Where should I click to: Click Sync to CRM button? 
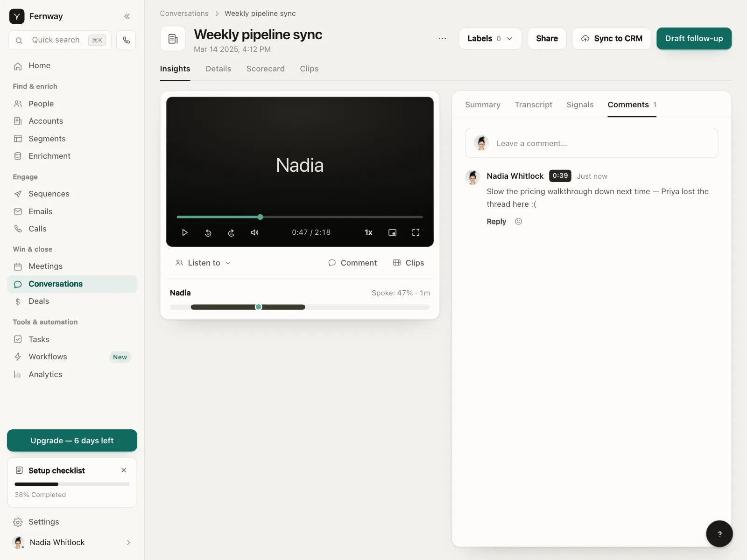point(612,39)
